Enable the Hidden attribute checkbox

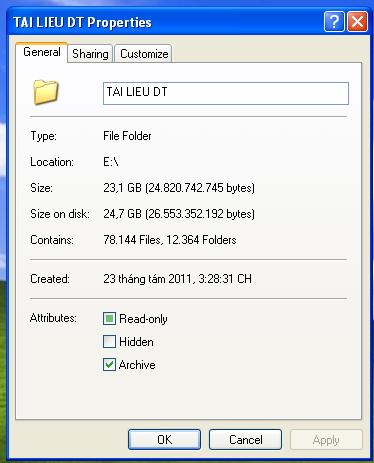tap(109, 342)
